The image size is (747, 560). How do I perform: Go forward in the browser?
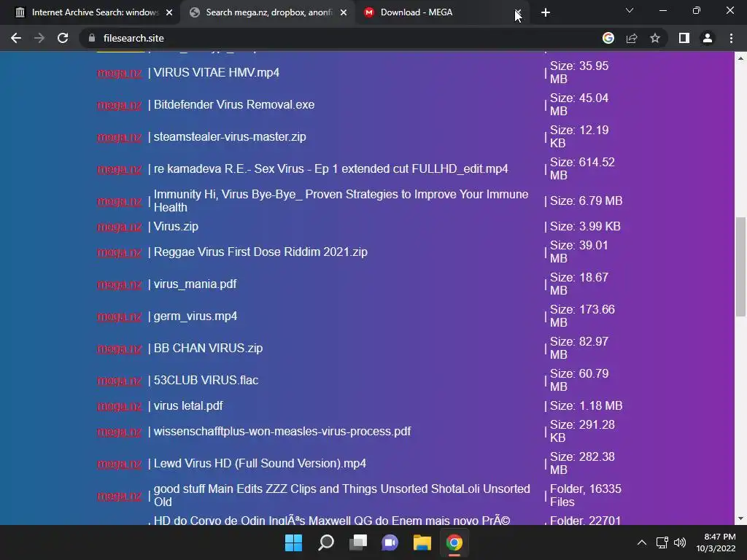[39, 38]
